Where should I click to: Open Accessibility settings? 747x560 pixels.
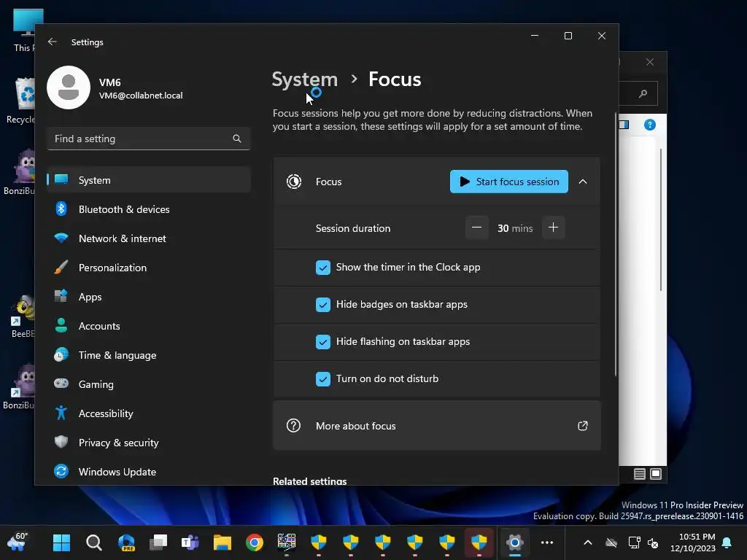point(149,413)
